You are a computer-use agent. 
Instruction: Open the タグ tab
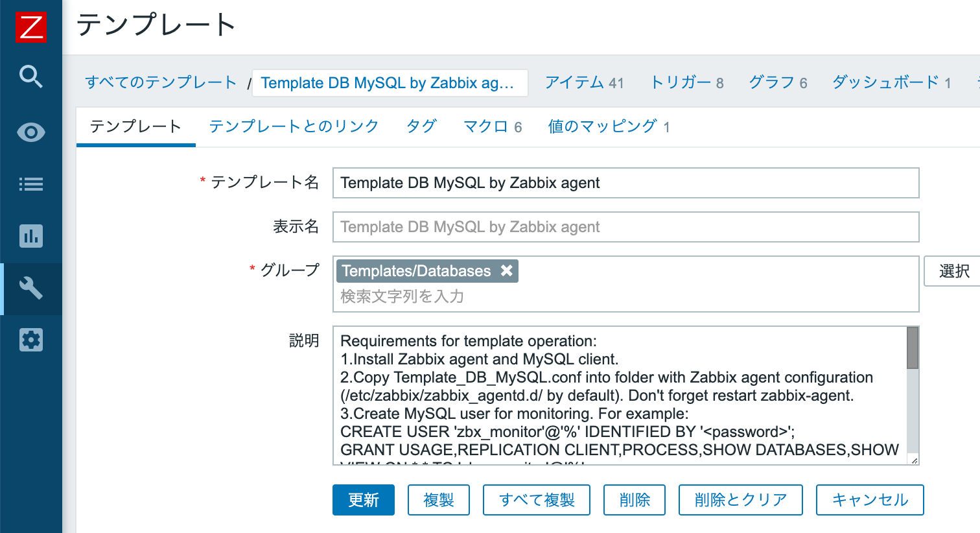click(421, 126)
